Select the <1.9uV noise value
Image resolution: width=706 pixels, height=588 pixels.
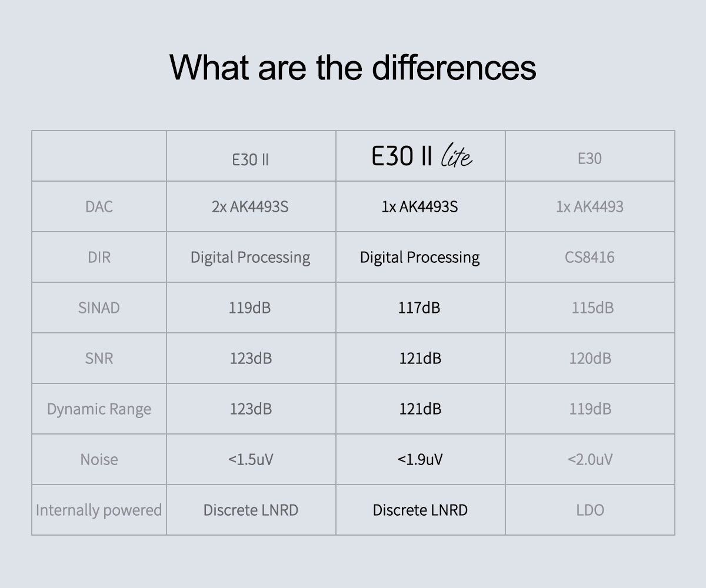point(420,460)
